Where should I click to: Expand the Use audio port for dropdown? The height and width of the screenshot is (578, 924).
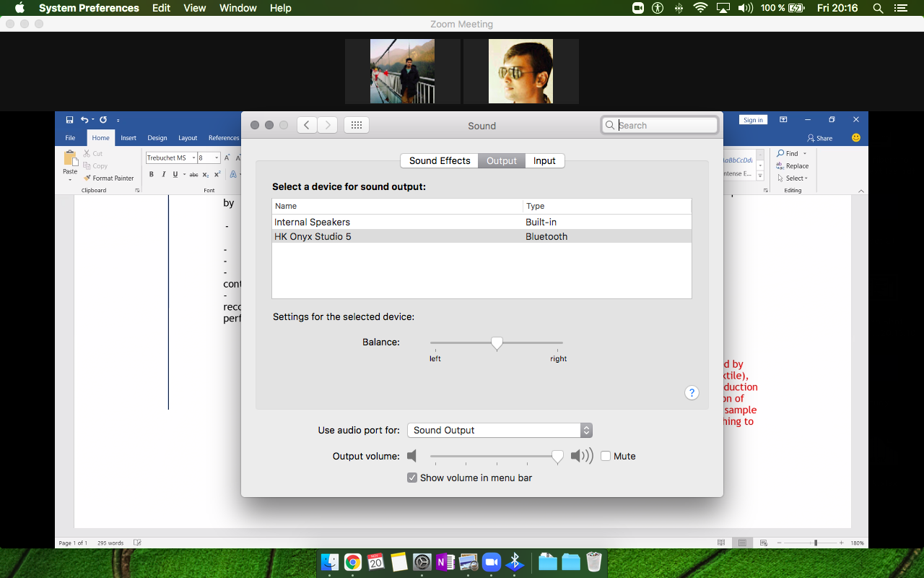click(x=500, y=430)
